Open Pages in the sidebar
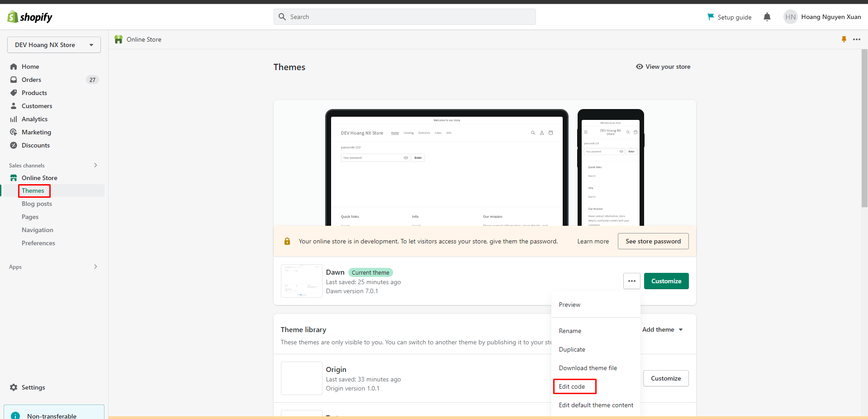The height and width of the screenshot is (419, 868). pyautogui.click(x=30, y=217)
